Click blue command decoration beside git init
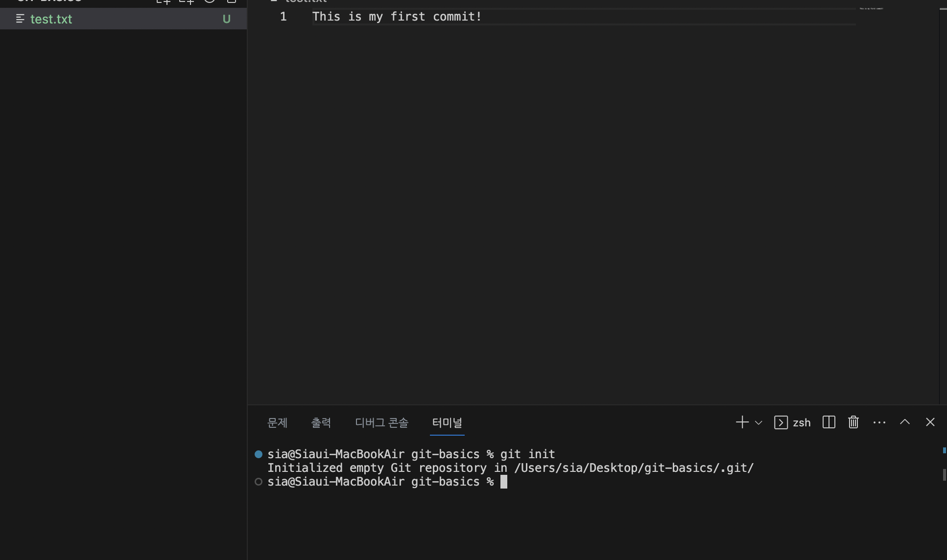 pos(259,454)
